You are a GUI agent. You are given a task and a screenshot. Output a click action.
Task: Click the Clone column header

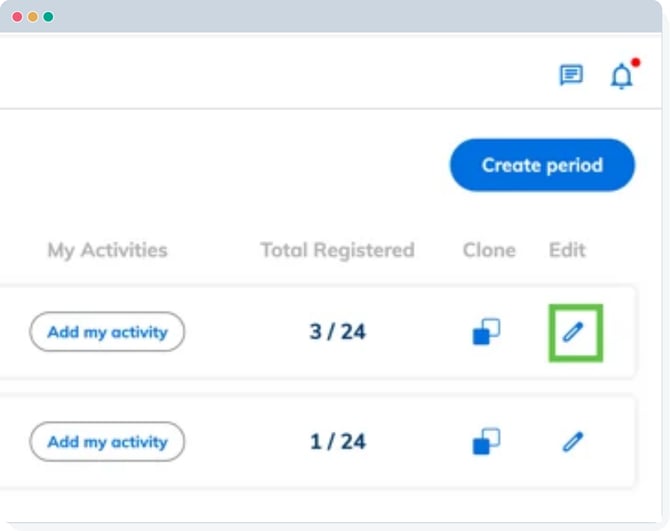(x=489, y=250)
